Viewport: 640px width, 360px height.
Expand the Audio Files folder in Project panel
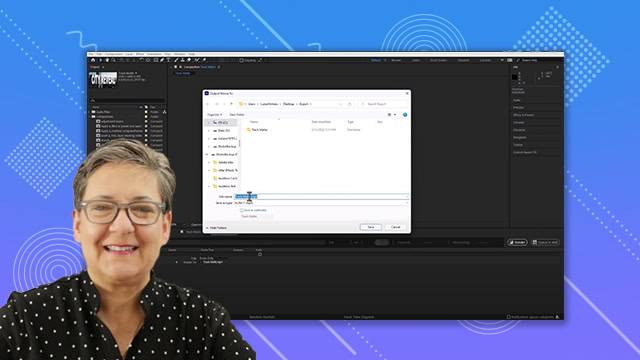(89, 112)
